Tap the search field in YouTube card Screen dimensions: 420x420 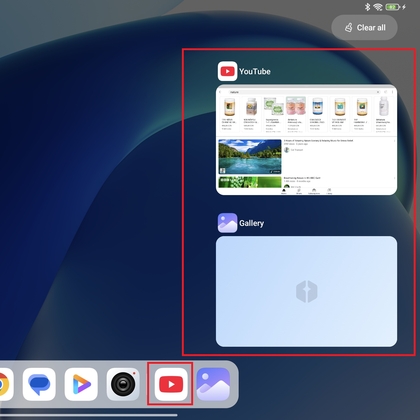pyautogui.click(x=304, y=92)
